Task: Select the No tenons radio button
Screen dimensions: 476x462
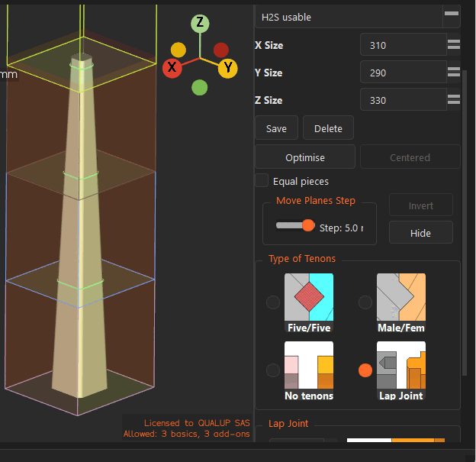Action: 272,370
